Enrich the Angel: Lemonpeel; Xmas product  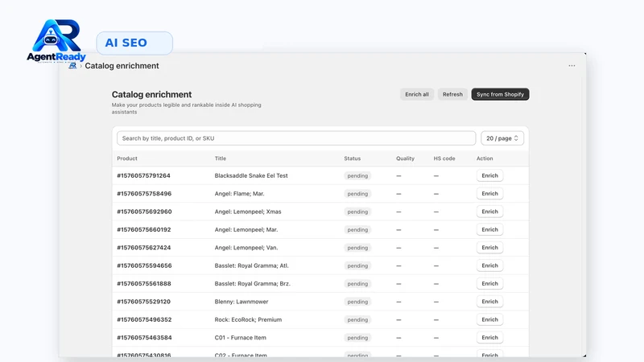(x=489, y=212)
